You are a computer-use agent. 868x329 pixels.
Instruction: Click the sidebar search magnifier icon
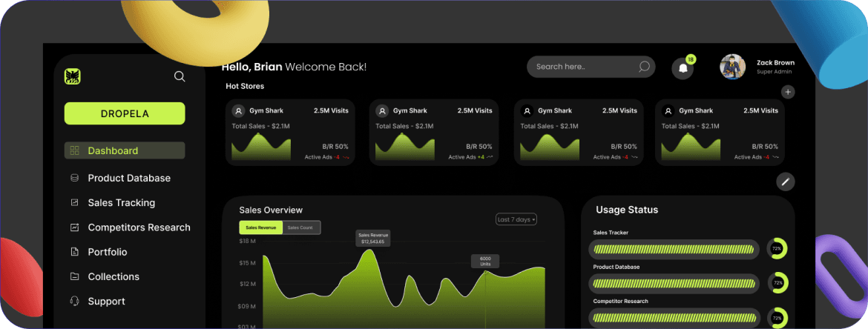coord(180,76)
